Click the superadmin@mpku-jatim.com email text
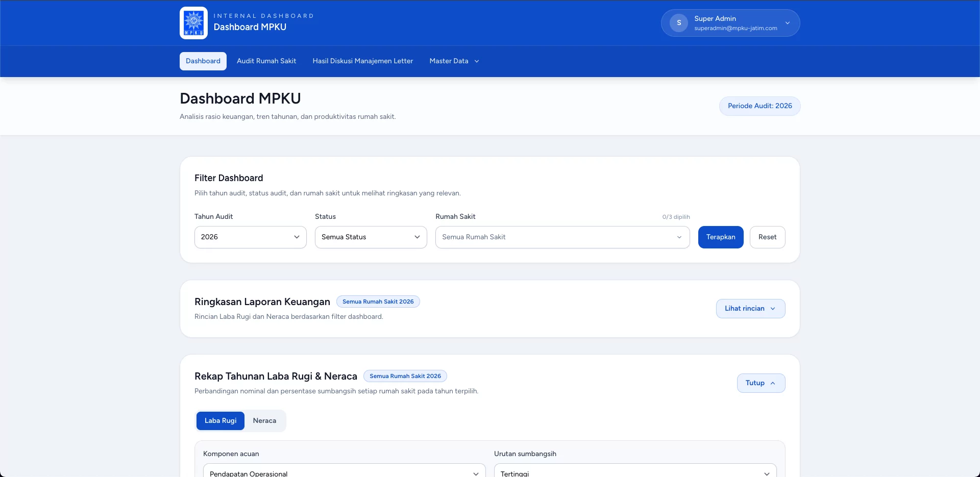The width and height of the screenshot is (980, 477). pyautogui.click(x=736, y=28)
